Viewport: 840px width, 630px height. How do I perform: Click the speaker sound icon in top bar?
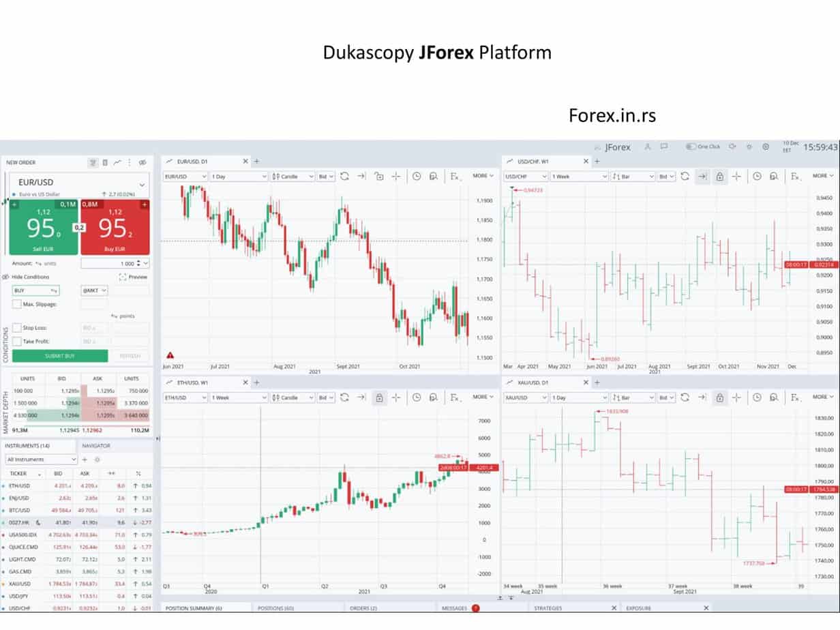[733, 147]
